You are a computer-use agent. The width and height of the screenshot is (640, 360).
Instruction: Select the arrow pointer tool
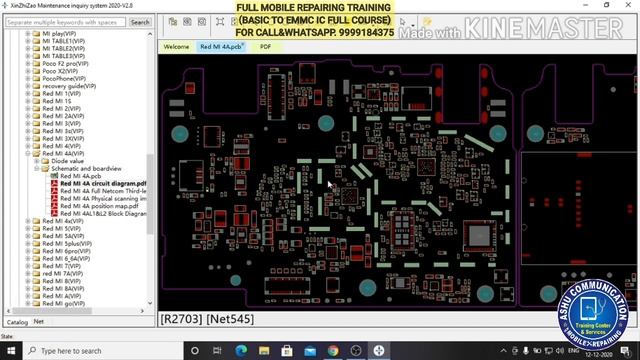403,22
